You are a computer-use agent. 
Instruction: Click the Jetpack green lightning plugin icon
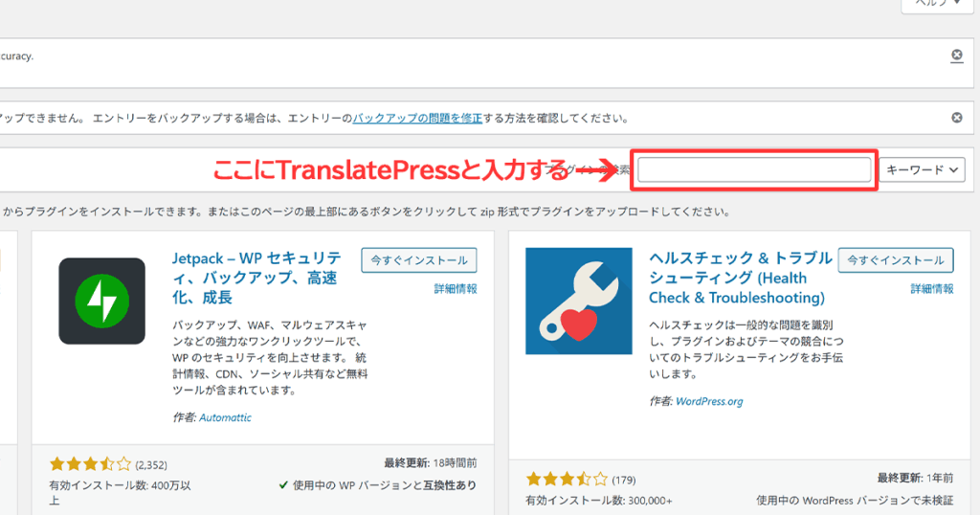pyautogui.click(x=101, y=301)
